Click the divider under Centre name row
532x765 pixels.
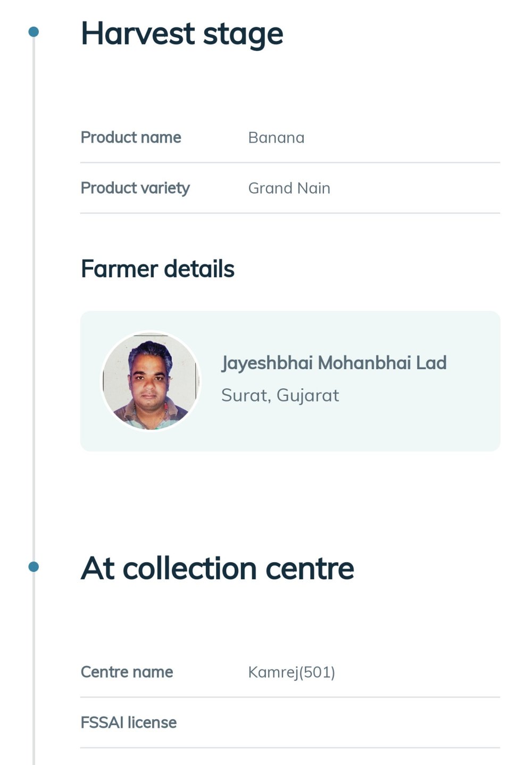[x=290, y=697]
